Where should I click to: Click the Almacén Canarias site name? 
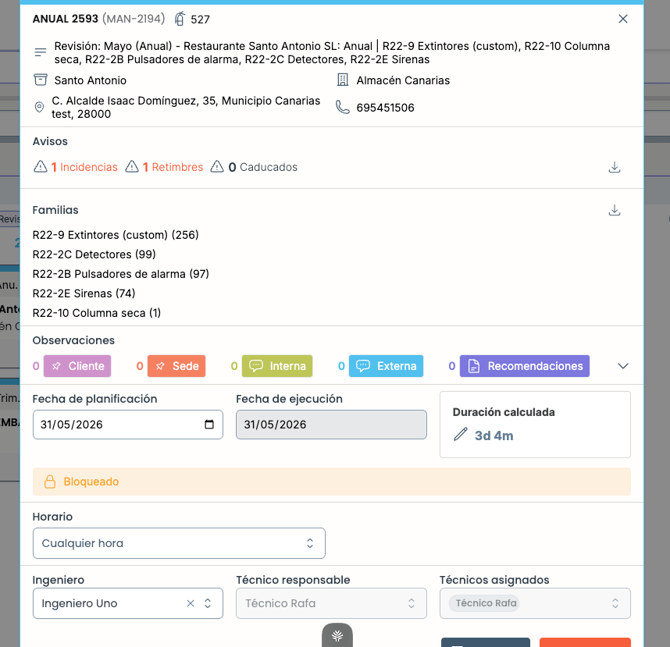tap(403, 80)
